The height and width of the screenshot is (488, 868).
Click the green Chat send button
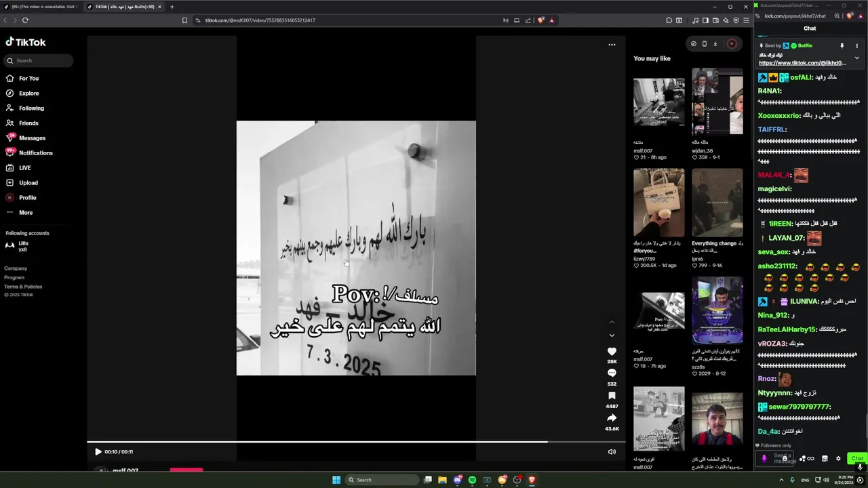coord(857,459)
